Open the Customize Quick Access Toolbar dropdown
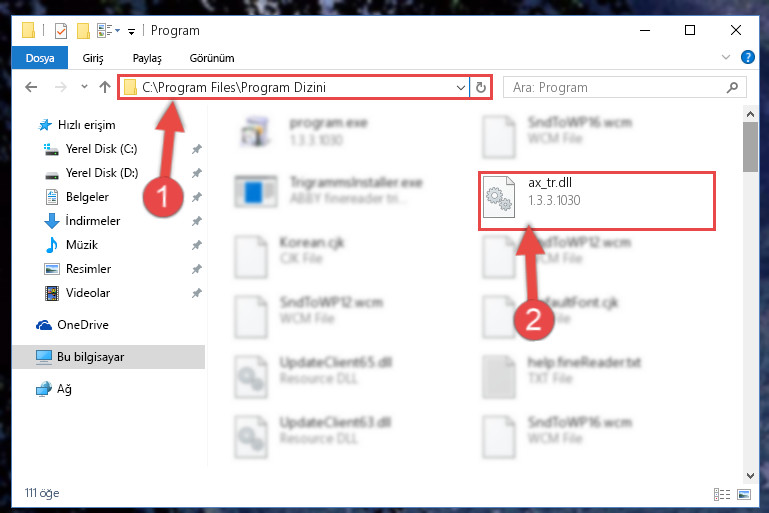Viewport: 769px width, 513px height. (x=131, y=32)
